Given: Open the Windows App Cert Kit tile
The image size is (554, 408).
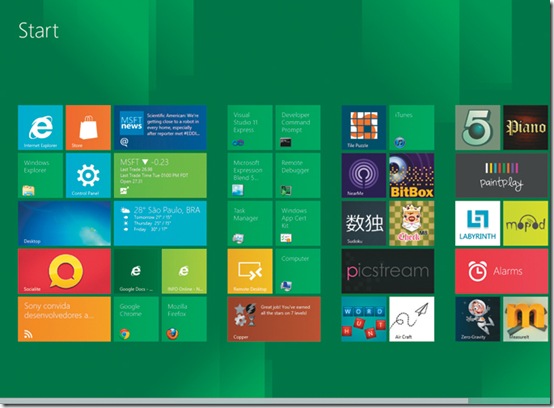Looking at the screenshot, I should (x=298, y=224).
